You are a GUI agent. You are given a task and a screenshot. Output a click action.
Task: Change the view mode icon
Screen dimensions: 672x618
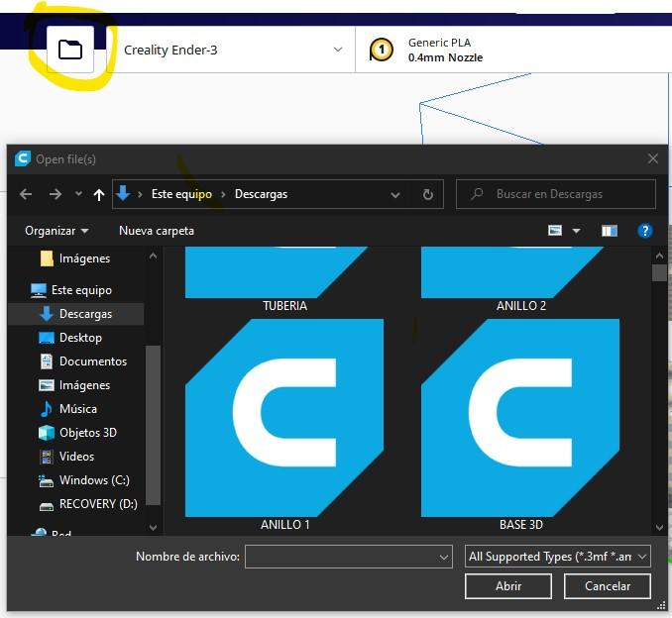pyautogui.click(x=555, y=231)
